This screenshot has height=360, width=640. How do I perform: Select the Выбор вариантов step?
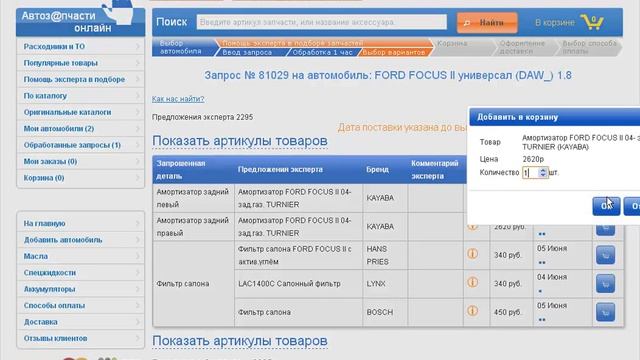pyautogui.click(x=394, y=52)
